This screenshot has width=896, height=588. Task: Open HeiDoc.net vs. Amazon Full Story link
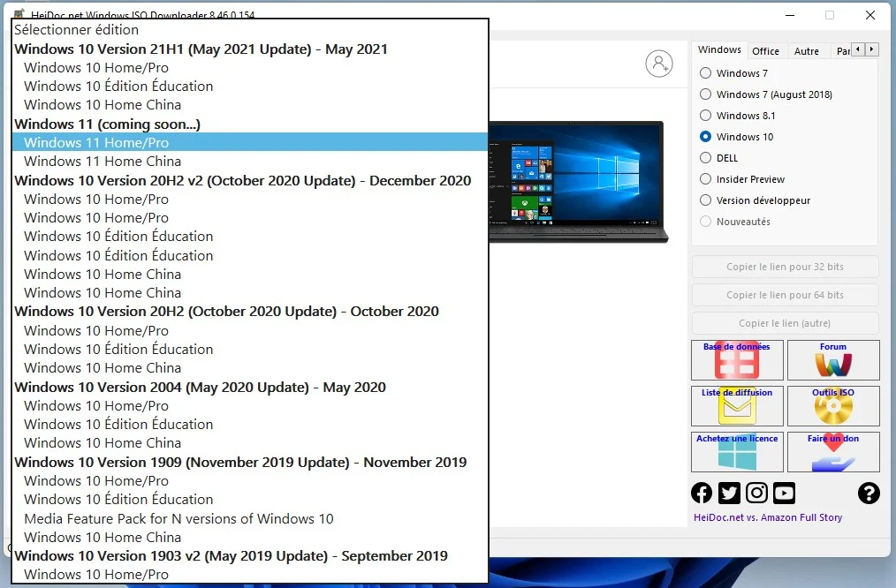pos(767,517)
